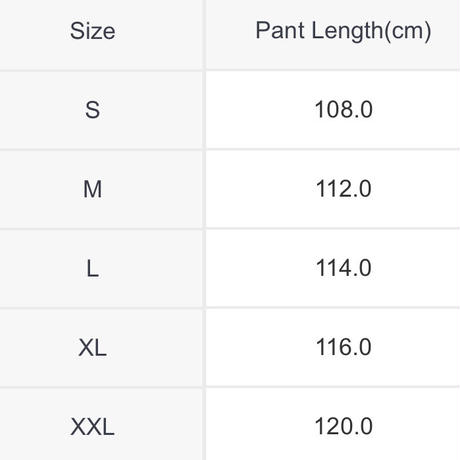Select the L size cell
The width and height of the screenshot is (460, 460).
(x=101, y=268)
